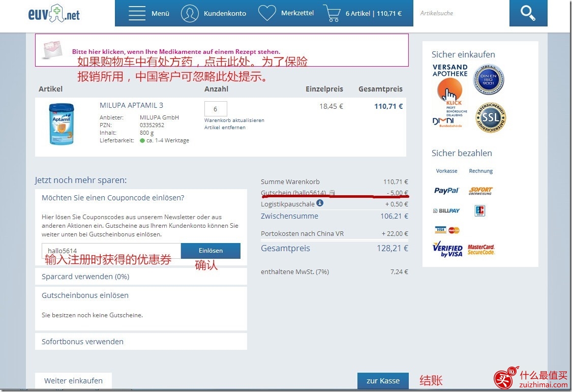Click the DIN EN ISO 9001 seal
Screen dimensions: 572x392
[489, 79]
